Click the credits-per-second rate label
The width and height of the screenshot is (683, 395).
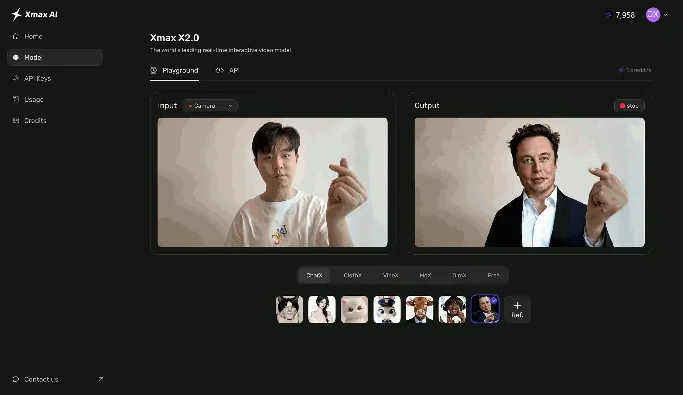tap(635, 70)
